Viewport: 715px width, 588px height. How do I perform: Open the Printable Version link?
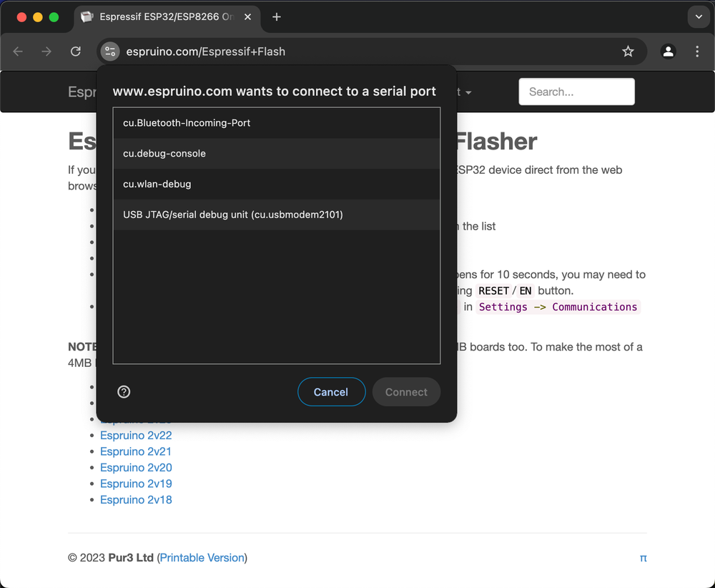[202, 558]
